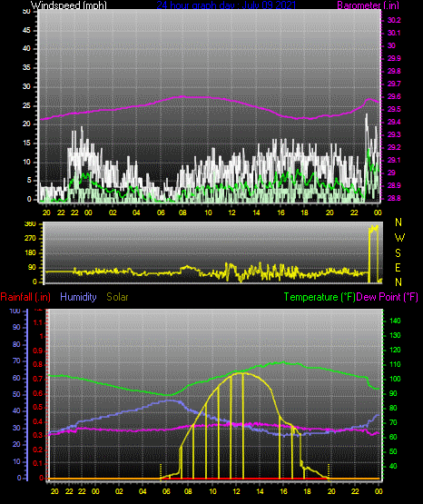Viewport: 423px width, 504px height.
Task: Select the 30.1 barometer axis value
Action: 394,33
